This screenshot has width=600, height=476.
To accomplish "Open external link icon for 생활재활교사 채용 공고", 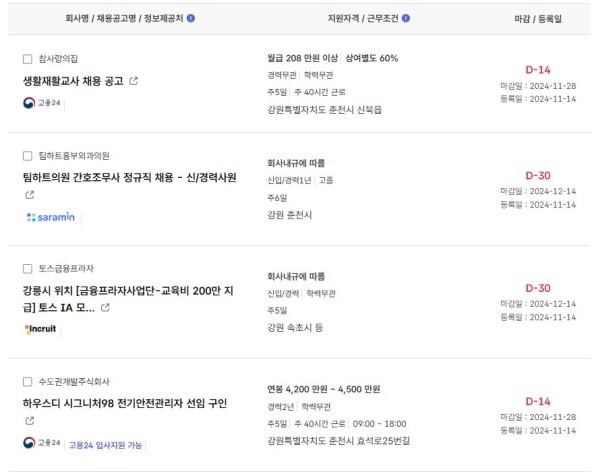I will click(x=134, y=81).
